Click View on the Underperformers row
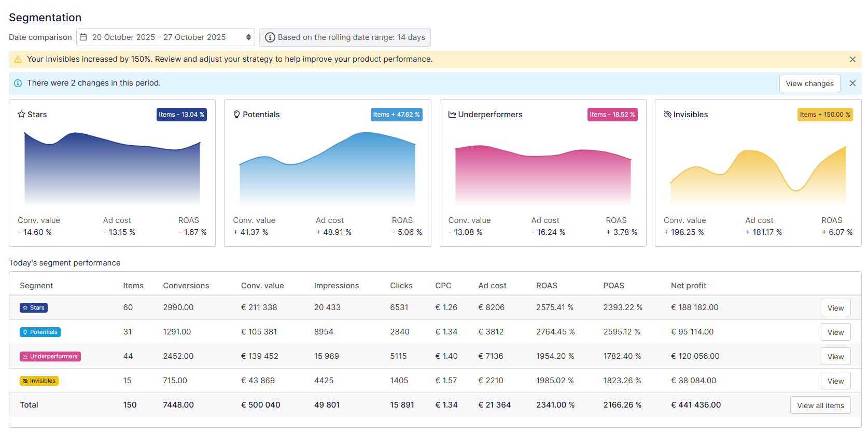Image resolution: width=868 pixels, height=434 pixels. coord(835,357)
